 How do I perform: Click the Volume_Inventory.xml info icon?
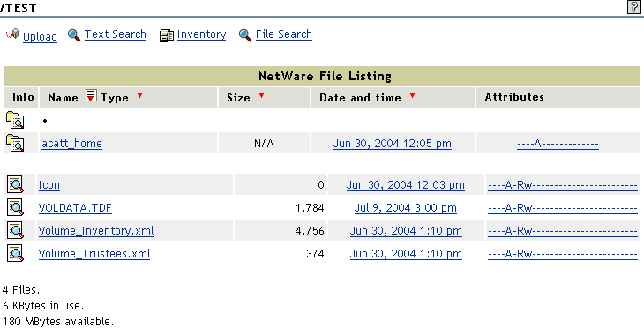(x=16, y=230)
